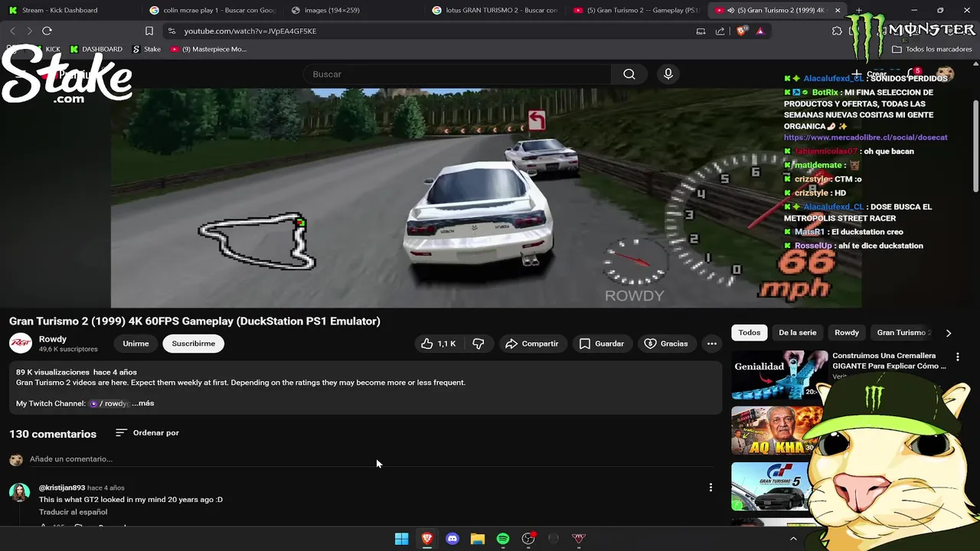Open Brave Rewards triangle icon in address bar
This screenshot has width=980, height=551.
[x=759, y=31]
